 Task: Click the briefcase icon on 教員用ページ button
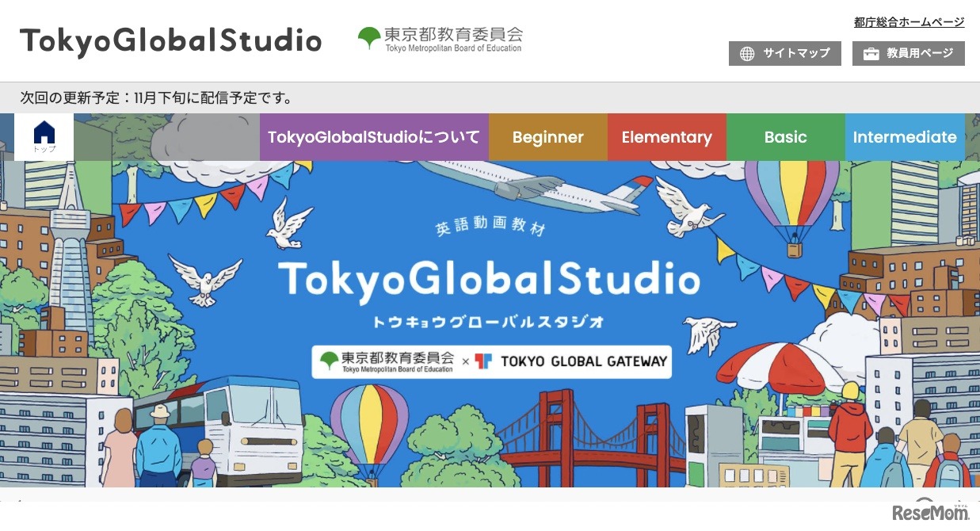[871, 54]
